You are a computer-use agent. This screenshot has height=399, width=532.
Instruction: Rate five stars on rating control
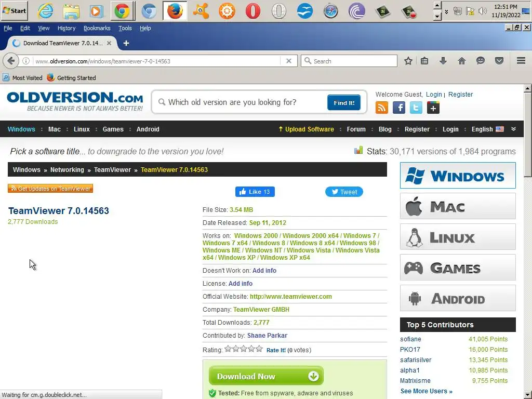(x=259, y=349)
